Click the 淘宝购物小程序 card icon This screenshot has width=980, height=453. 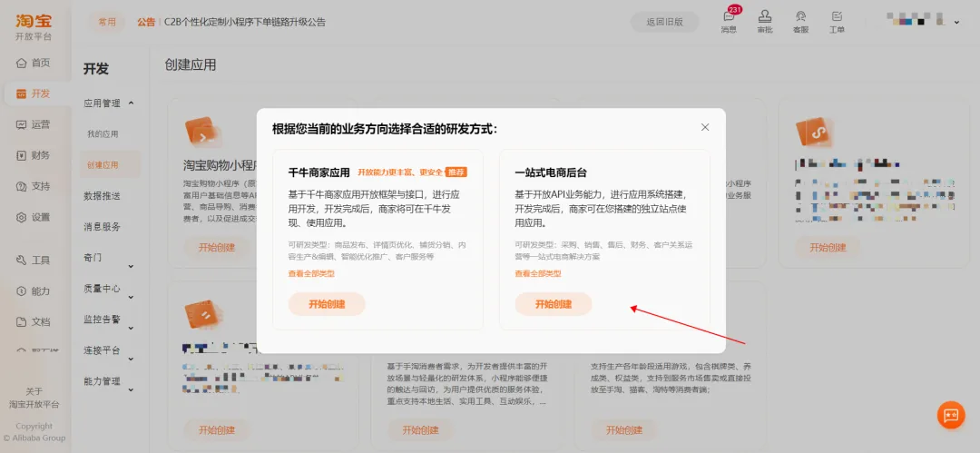point(202,132)
